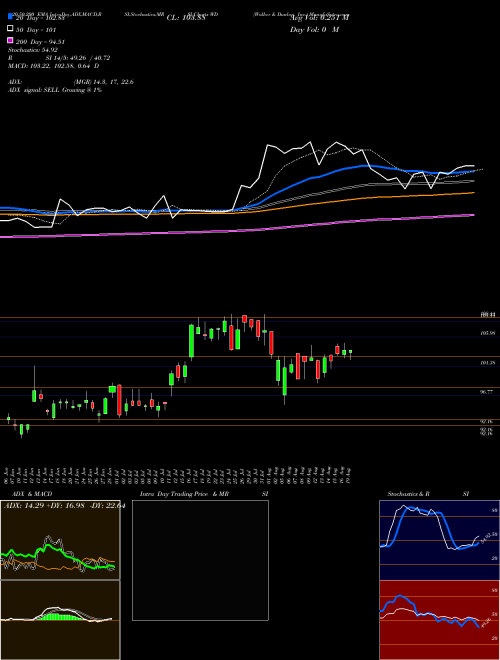
Task: Click the 'Avg Vol' readout
Action: [x=319, y=18]
